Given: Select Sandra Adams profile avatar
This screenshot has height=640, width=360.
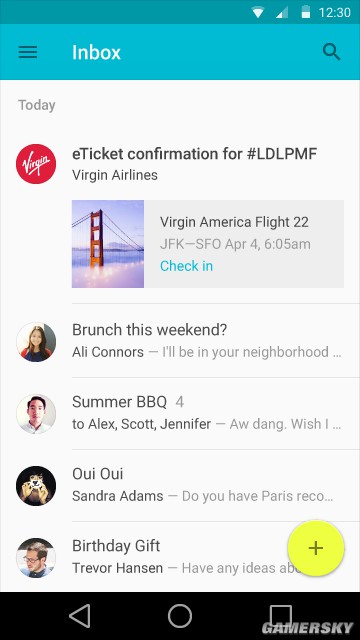Looking at the screenshot, I should (x=36, y=486).
